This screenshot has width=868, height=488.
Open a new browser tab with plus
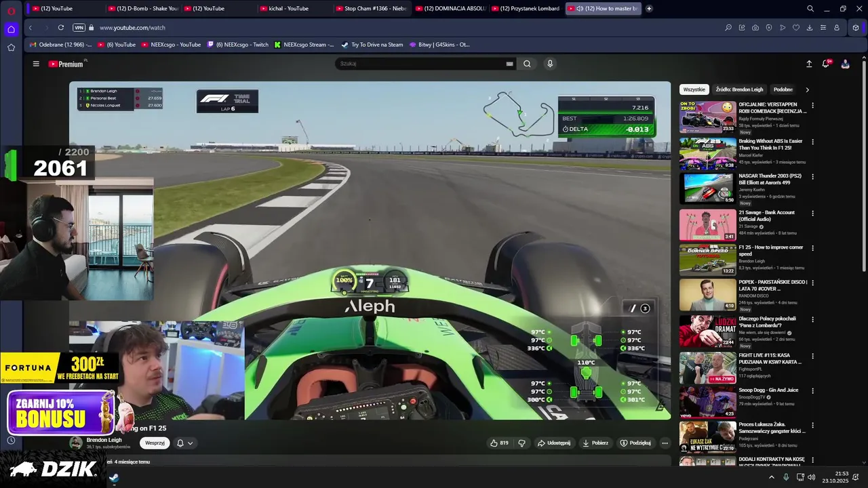(649, 9)
